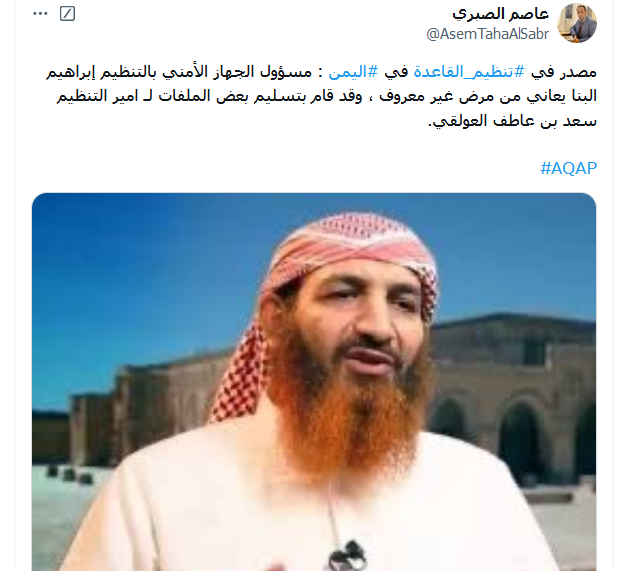Click the Grok slash-square icon
Image resolution: width=620 pixels, height=571 pixels.
[x=67, y=14]
